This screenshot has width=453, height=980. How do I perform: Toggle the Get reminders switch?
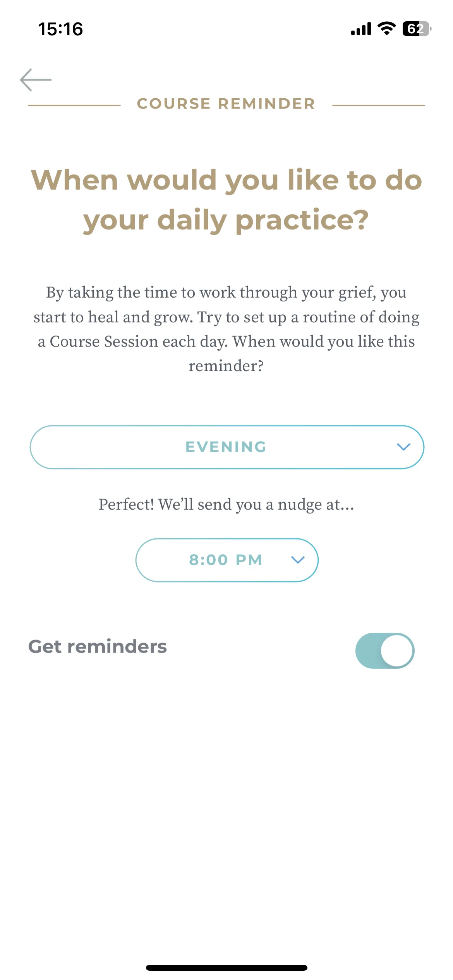(x=385, y=651)
